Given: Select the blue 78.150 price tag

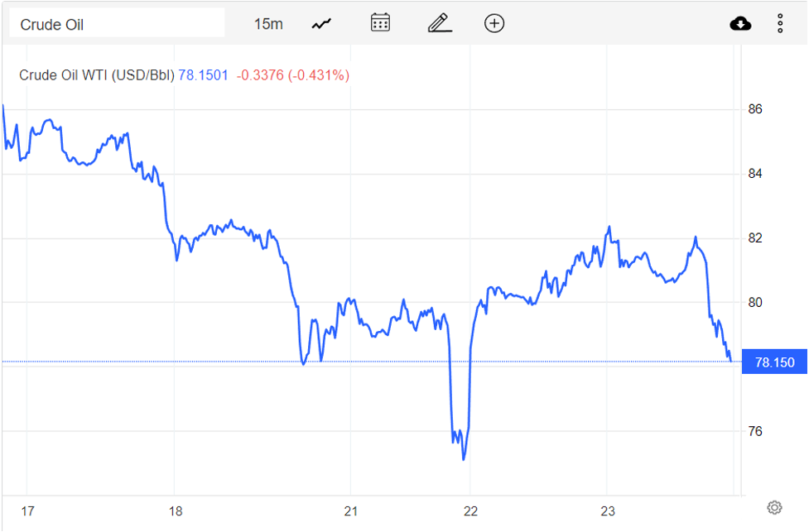Looking at the screenshot, I should (774, 362).
